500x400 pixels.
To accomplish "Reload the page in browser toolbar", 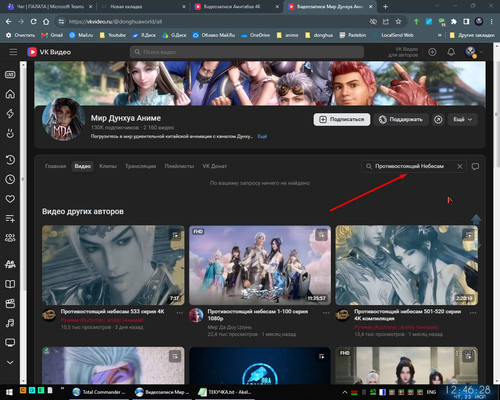I will (33, 22).
